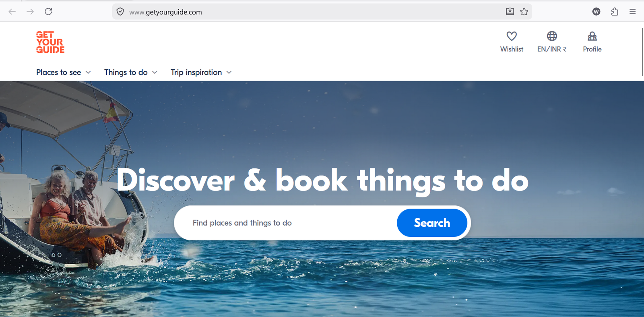This screenshot has height=317, width=644.
Task: Click the W account icon in toolbar
Action: tap(597, 12)
